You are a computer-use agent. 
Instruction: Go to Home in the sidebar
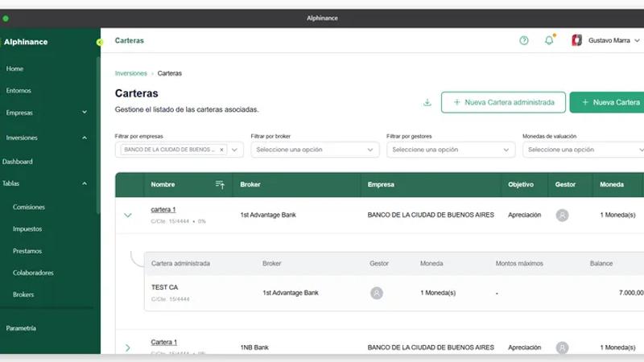[14, 68]
